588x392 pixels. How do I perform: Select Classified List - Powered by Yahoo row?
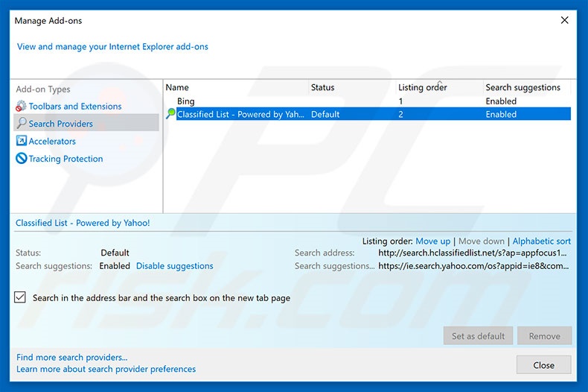point(240,115)
